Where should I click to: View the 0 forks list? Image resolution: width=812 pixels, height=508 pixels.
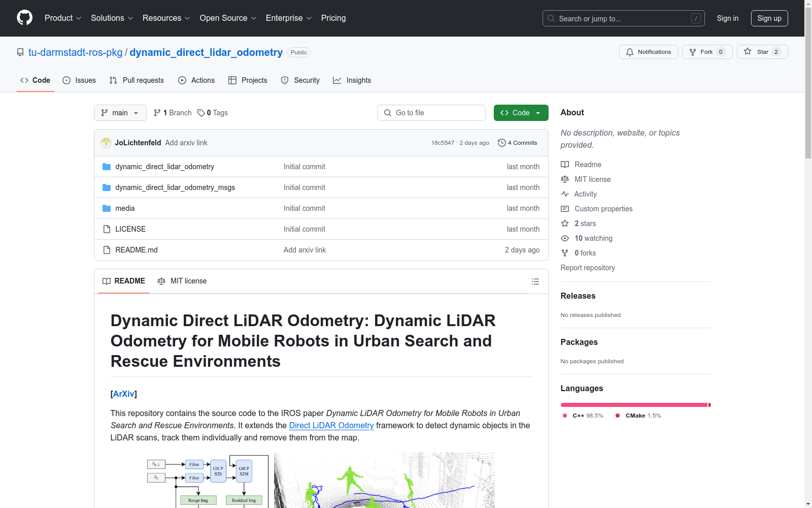[x=579, y=253]
